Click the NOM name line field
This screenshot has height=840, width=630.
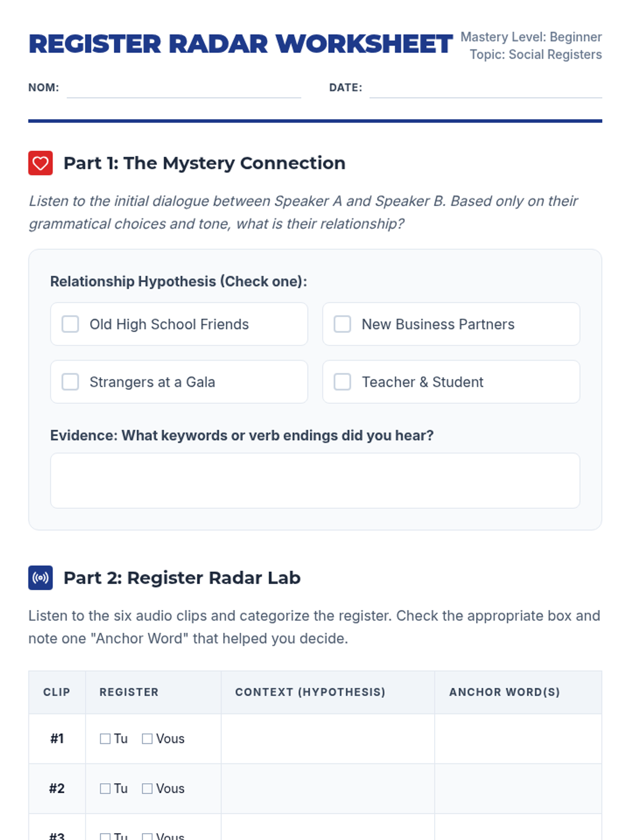184,88
